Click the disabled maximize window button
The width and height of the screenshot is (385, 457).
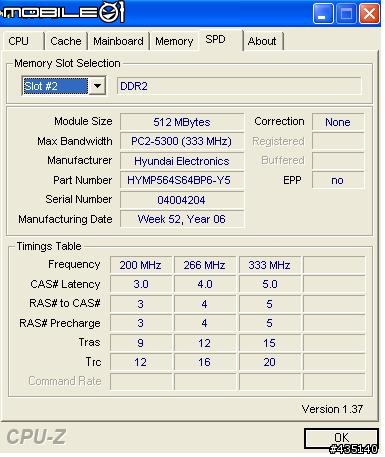[346, 14]
